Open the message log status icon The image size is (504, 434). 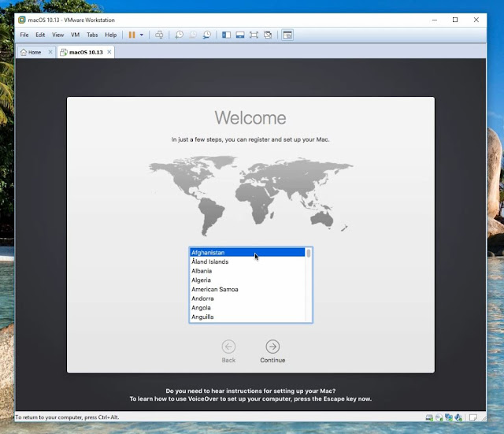[472, 417]
